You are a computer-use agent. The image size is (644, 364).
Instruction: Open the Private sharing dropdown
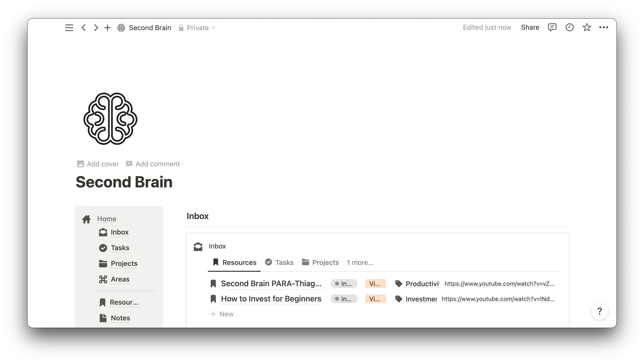(x=197, y=27)
